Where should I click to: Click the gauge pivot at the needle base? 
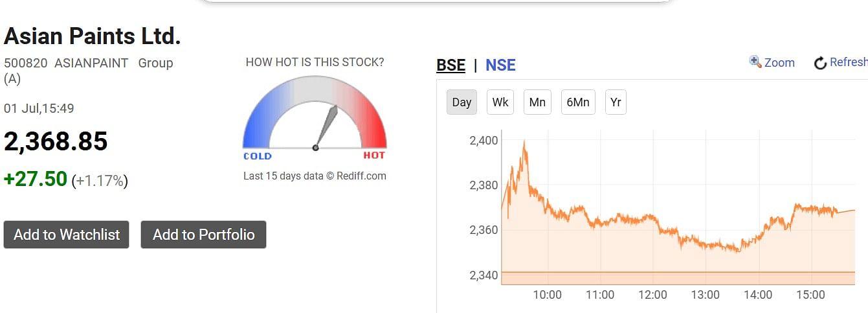pyautogui.click(x=315, y=148)
